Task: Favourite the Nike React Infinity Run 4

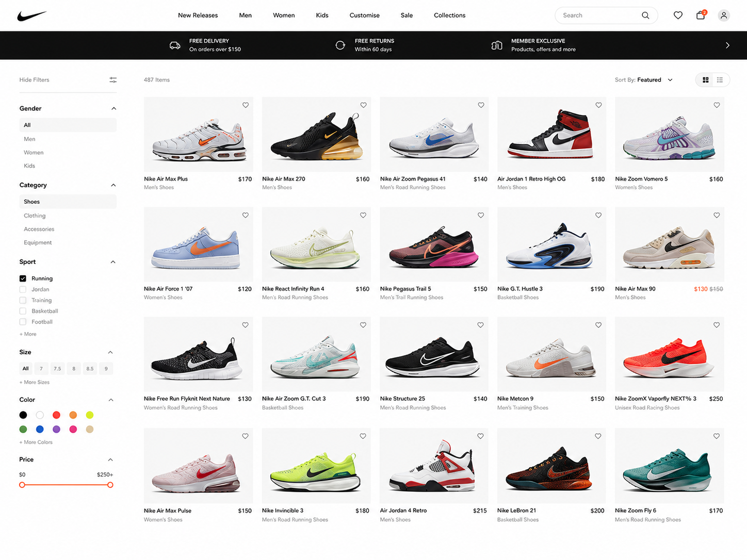Action: (363, 216)
